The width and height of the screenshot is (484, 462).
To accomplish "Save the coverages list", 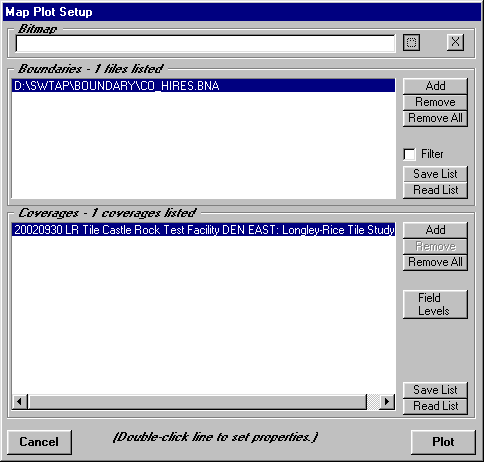I will pyautogui.click(x=435, y=390).
